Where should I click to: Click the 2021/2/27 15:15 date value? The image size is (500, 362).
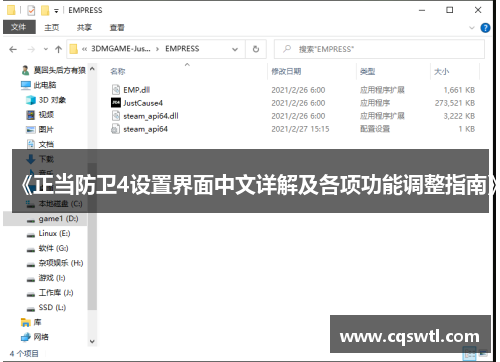[300, 129]
